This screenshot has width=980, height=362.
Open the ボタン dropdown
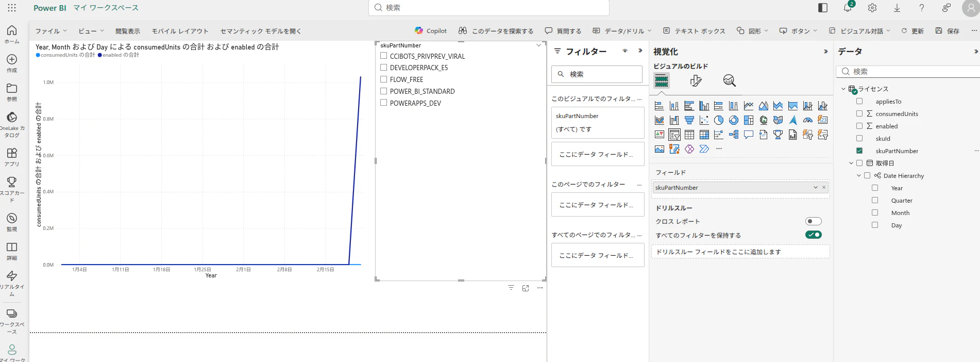pos(798,31)
